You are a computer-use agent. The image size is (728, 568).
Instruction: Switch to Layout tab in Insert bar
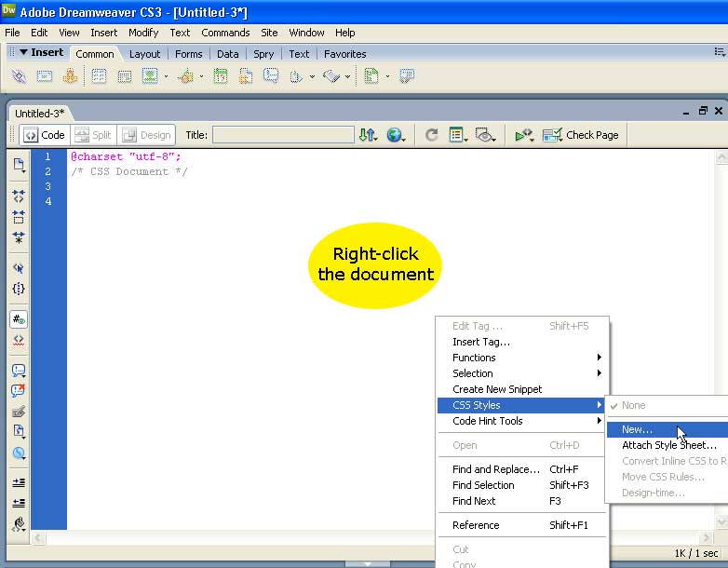click(144, 54)
